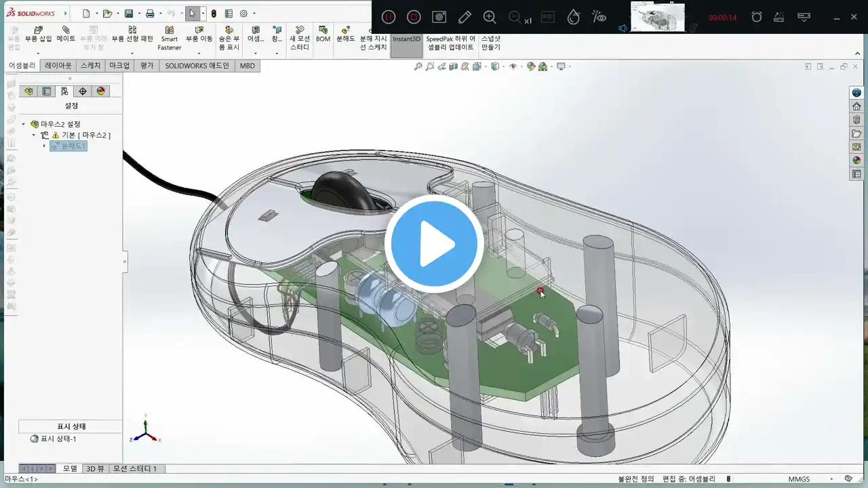Take screenshot with recorder camera icon
Viewport: 868px width, 488px height.
coord(439,17)
